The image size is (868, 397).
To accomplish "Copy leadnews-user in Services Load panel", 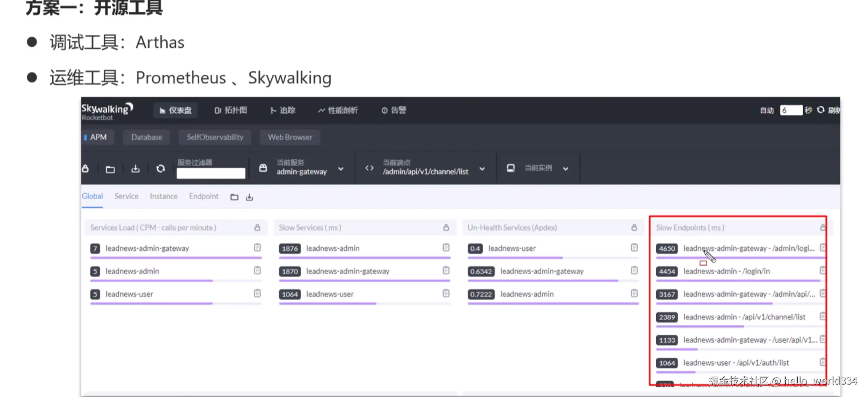I will click(x=257, y=293).
